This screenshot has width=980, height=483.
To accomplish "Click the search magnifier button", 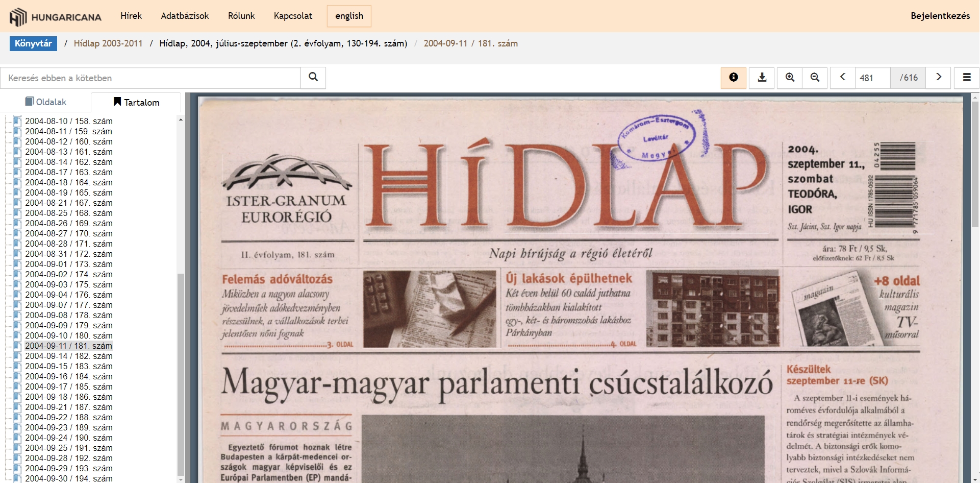I will point(313,78).
